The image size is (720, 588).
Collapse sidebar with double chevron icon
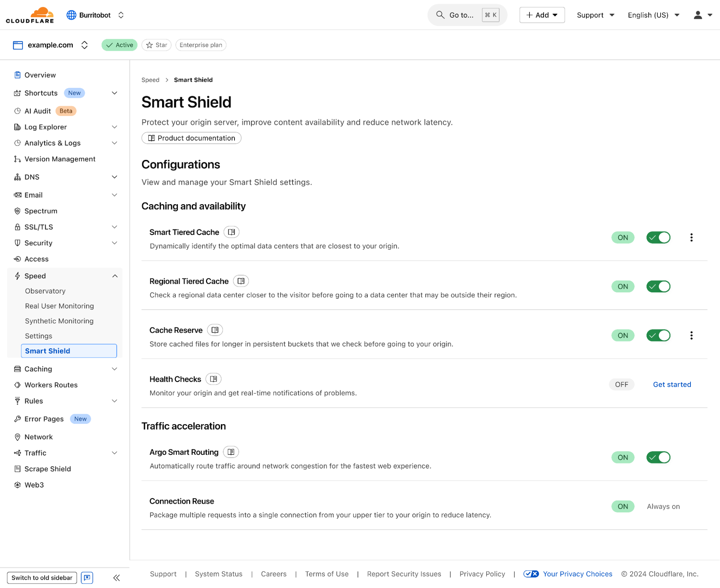click(x=116, y=578)
